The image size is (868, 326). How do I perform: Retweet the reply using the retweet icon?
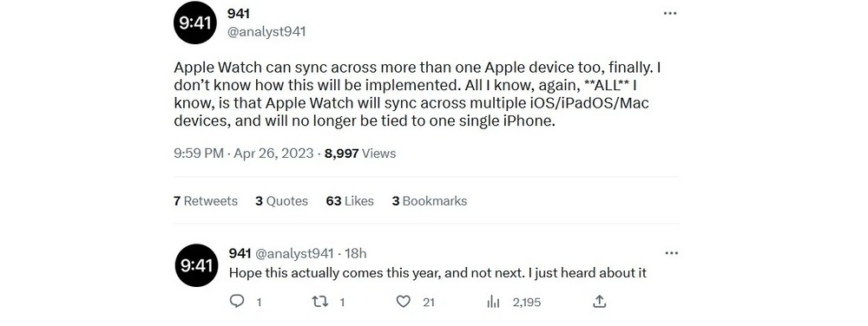pos(320,302)
